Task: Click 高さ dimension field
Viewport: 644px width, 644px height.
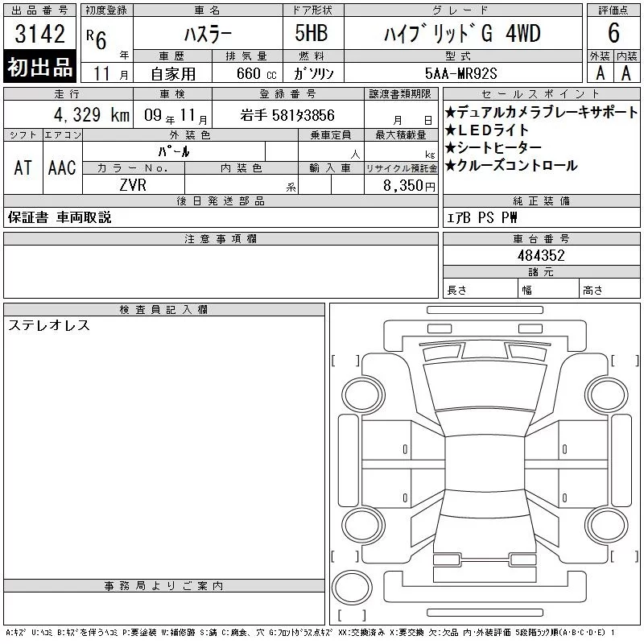Action: 609,288
